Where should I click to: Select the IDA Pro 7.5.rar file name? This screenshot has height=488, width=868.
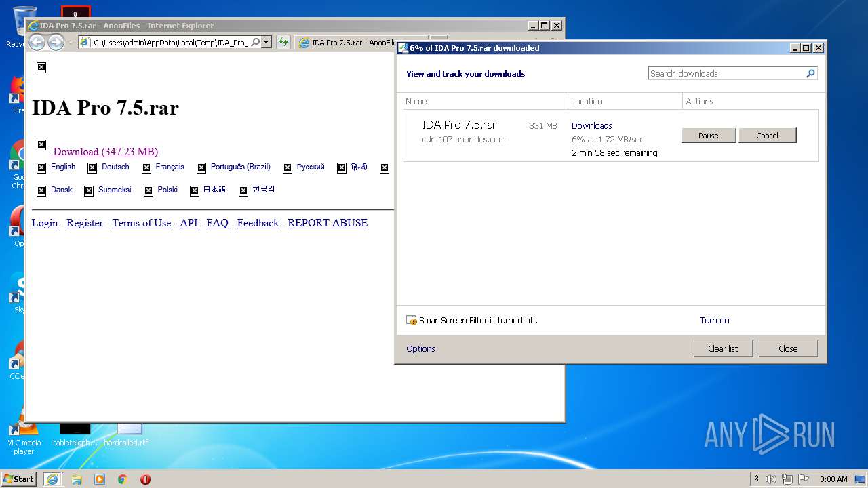[x=459, y=125]
